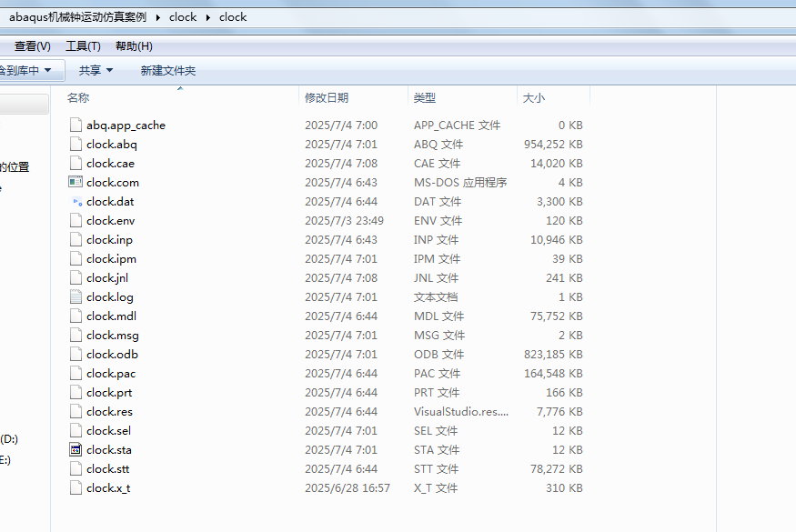
Task: Click the clock.x_t file icon
Action: point(76,487)
